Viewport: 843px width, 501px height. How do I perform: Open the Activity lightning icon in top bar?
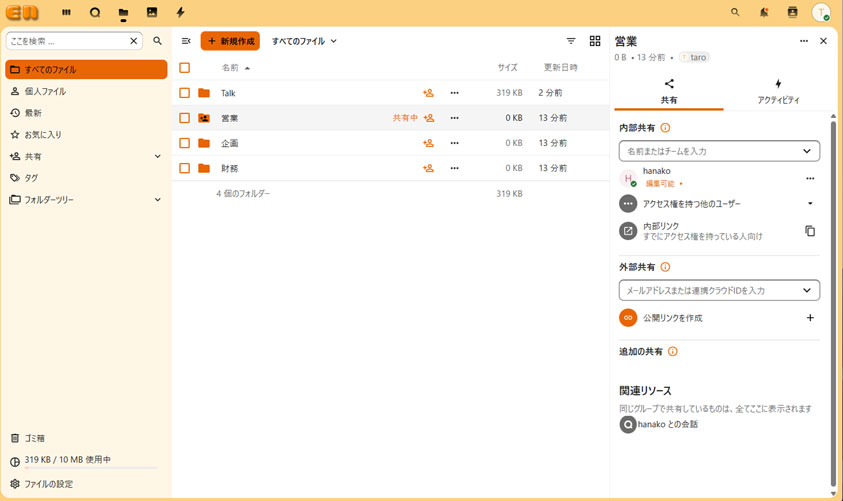tap(180, 13)
